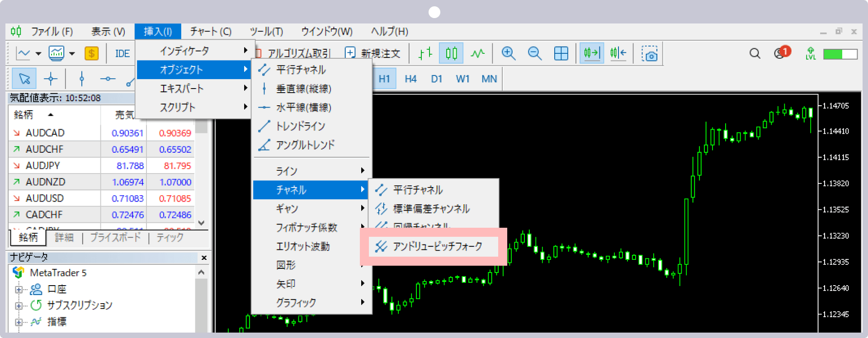
Task: Expand the エキスパート submenu
Action: click(193, 89)
